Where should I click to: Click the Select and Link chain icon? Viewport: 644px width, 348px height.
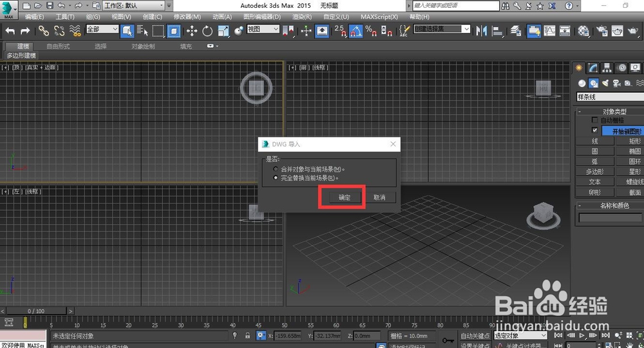pos(44,31)
